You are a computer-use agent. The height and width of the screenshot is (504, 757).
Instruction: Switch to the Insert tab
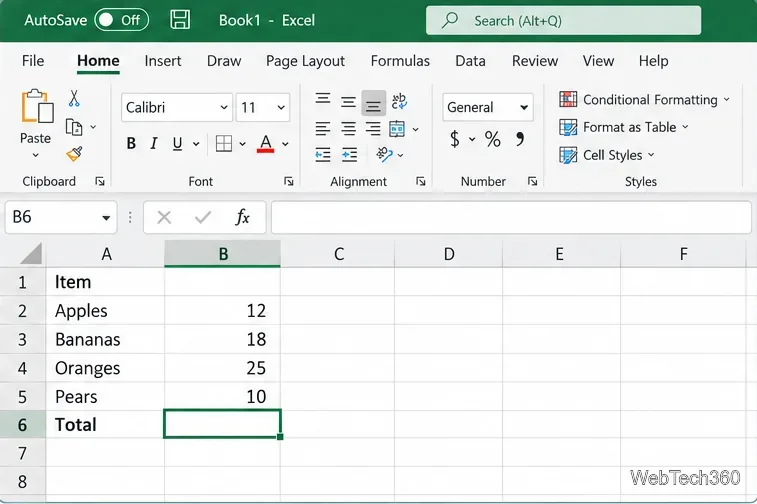pyautogui.click(x=163, y=61)
